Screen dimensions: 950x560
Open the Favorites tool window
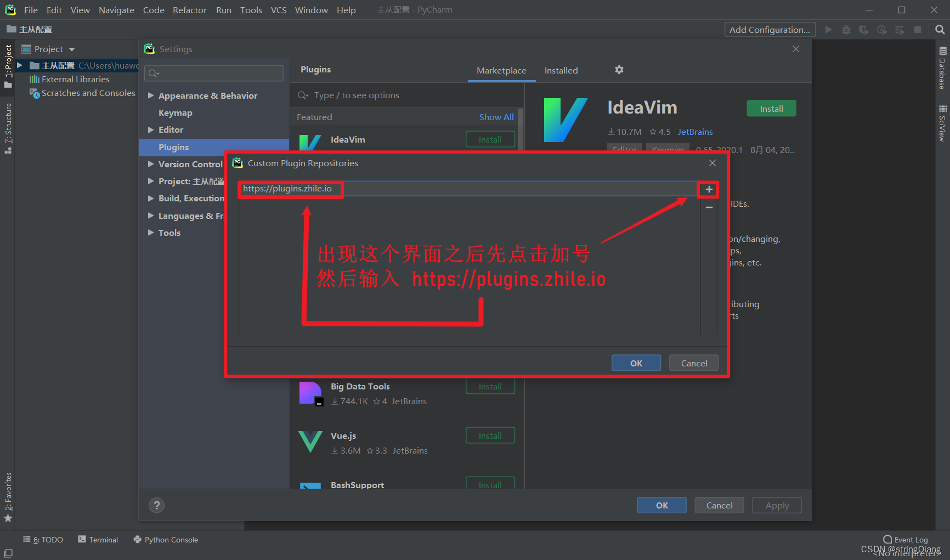point(8,496)
